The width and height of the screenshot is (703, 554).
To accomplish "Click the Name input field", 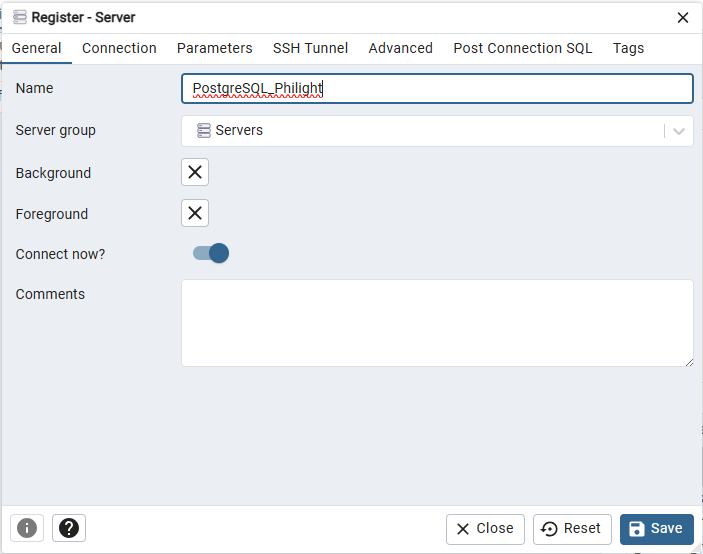I will (437, 88).
